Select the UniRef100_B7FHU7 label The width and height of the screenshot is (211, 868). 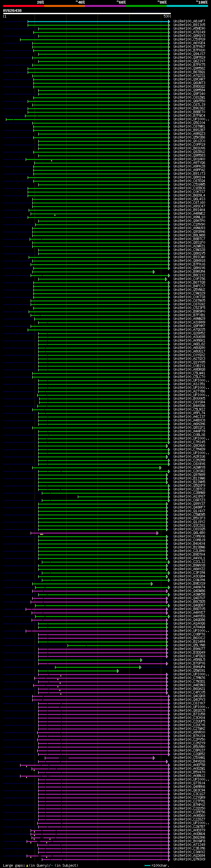[x=190, y=46]
